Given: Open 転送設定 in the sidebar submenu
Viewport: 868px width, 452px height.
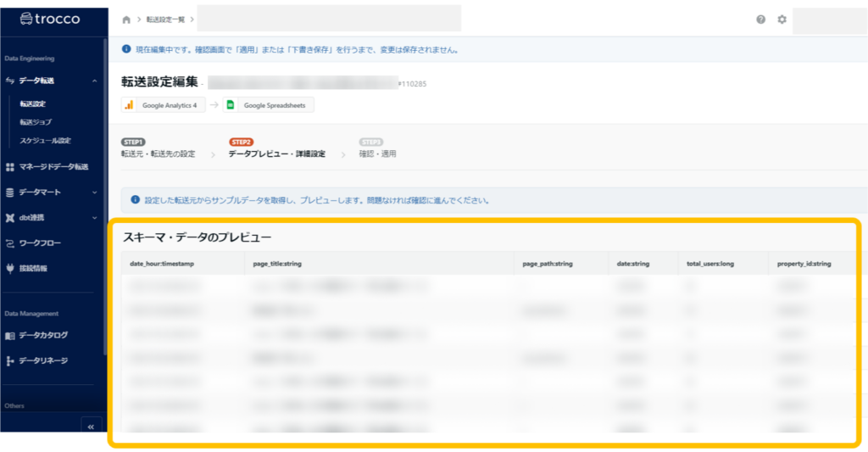Looking at the screenshot, I should coord(33,103).
